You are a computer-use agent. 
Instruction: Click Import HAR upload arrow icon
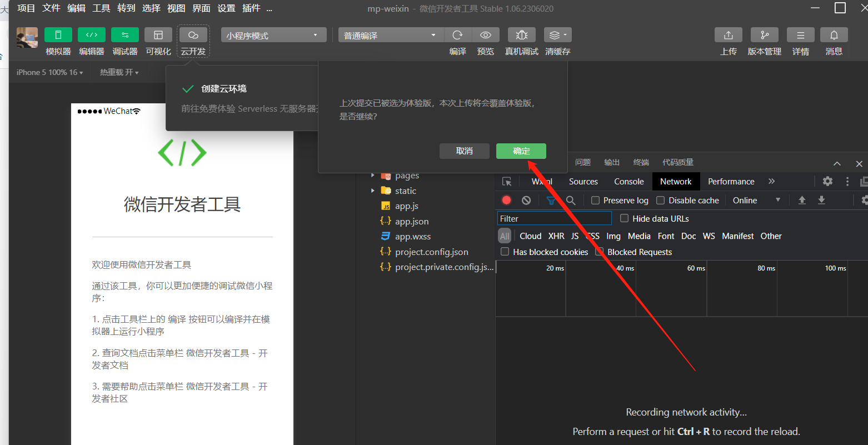(x=802, y=200)
